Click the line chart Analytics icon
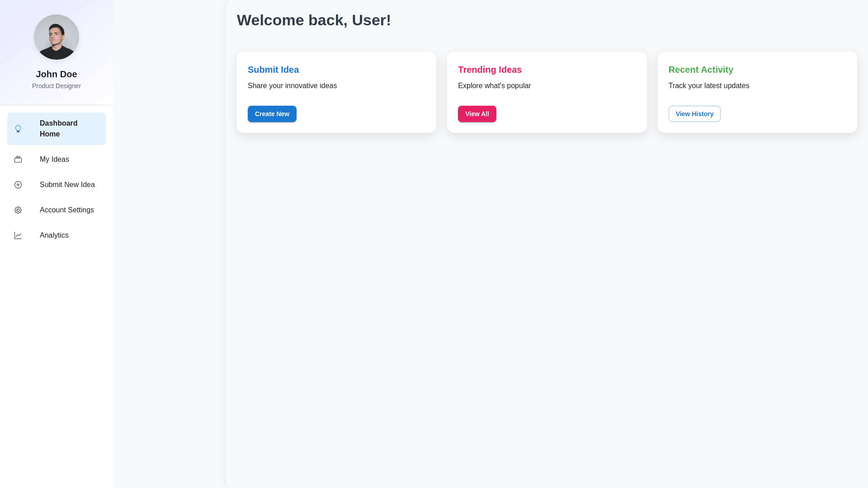 pos(18,235)
